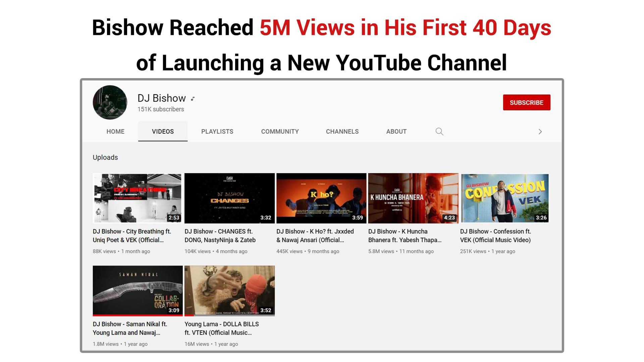Switch to the HOME tab

coord(115,131)
